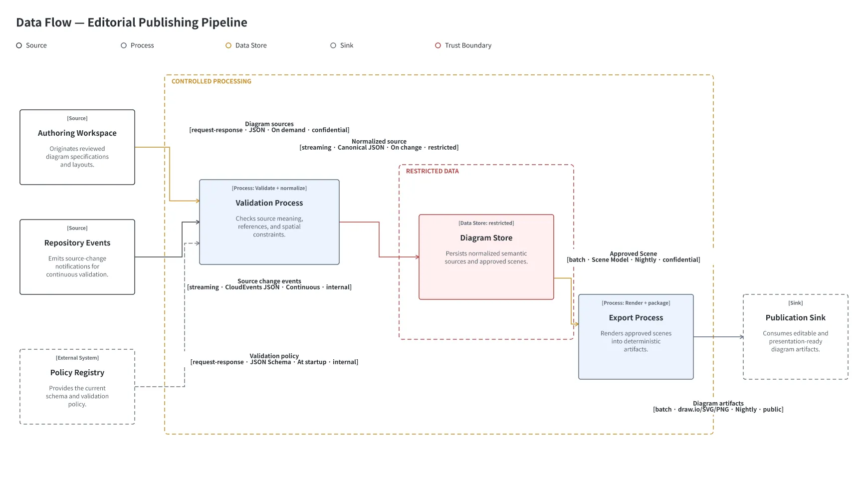The height and width of the screenshot is (489, 868).
Task: Select the Policy Registry external system node
Action: [x=77, y=387]
